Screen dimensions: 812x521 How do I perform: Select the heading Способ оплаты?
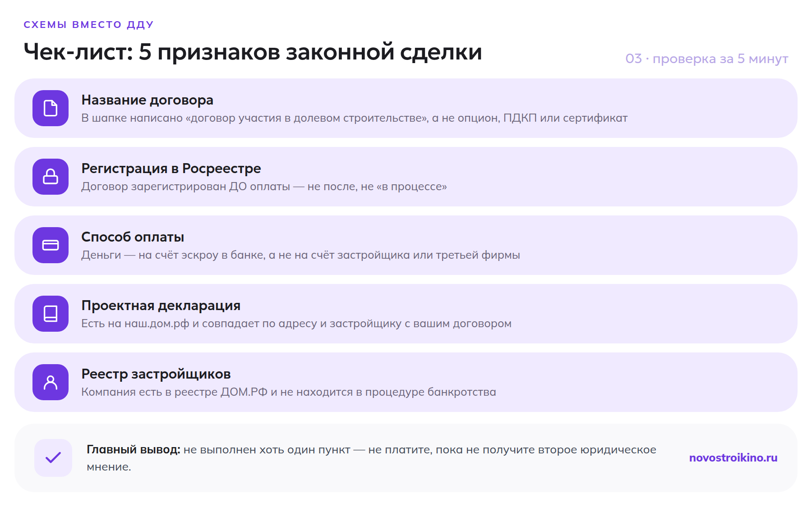click(x=133, y=237)
